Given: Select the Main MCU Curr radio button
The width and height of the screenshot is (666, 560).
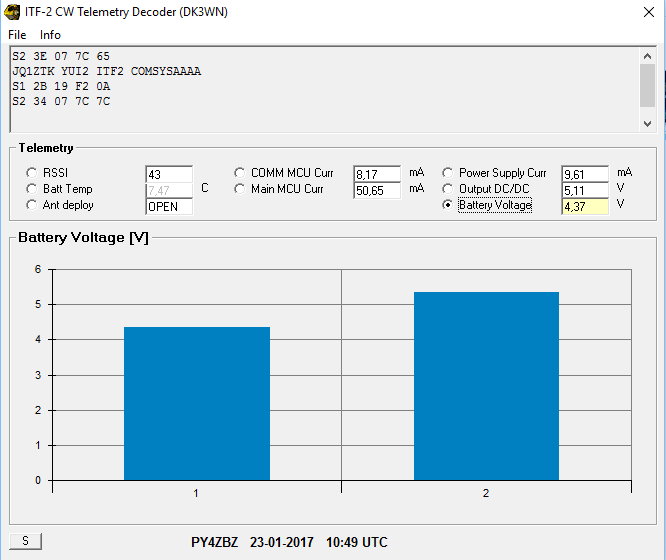Looking at the screenshot, I should pyautogui.click(x=240, y=189).
